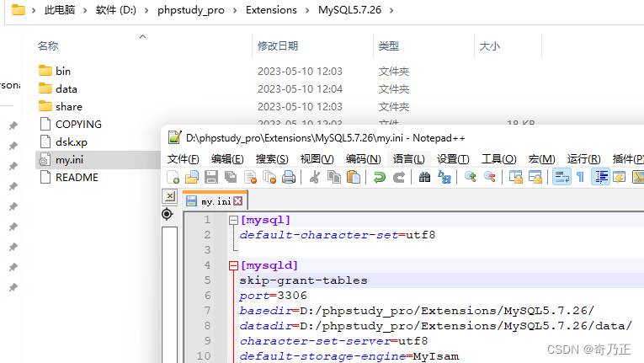Sort by 修改日期 column header

278,46
